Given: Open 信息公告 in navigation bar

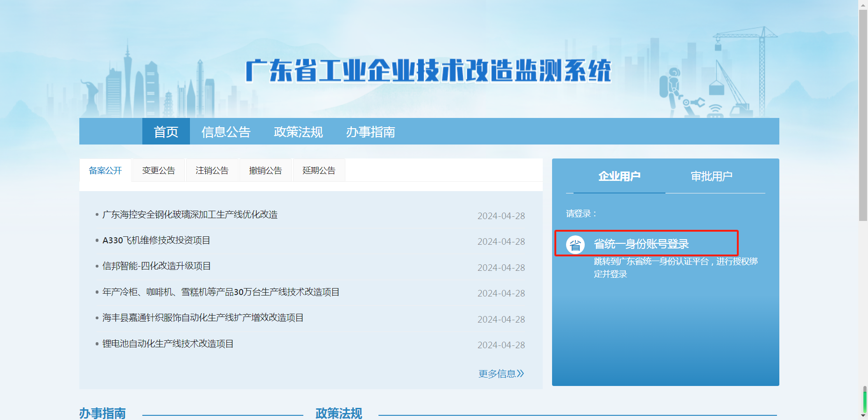Looking at the screenshot, I should tap(226, 132).
